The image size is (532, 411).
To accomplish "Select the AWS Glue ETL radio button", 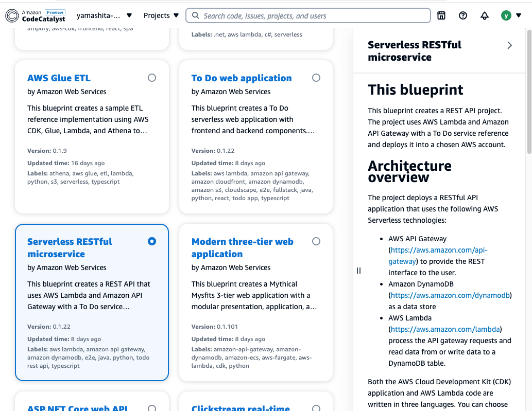I will point(152,78).
